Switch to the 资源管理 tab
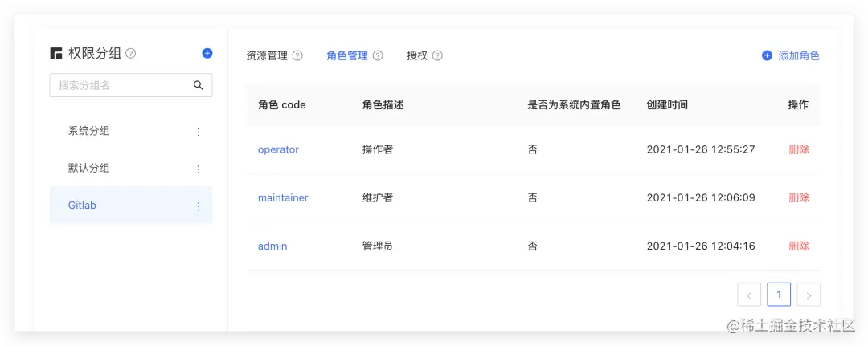Viewport: 868px width, 346px height. coord(267,56)
